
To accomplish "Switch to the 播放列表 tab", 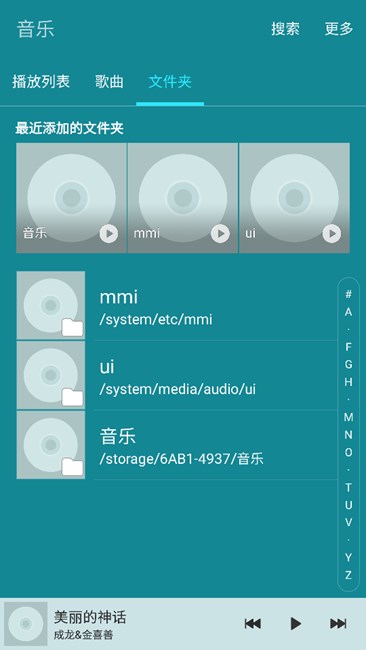I will click(x=41, y=82).
